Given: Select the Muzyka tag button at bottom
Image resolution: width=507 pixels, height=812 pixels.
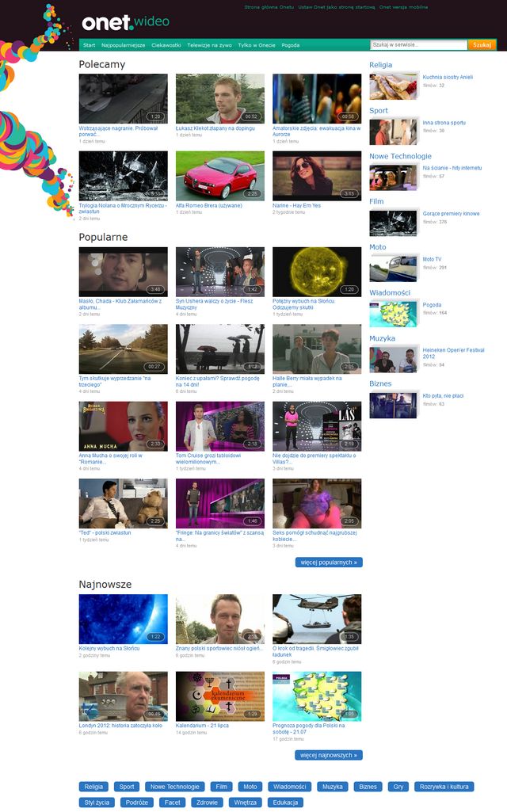Looking at the screenshot, I should pos(333,787).
